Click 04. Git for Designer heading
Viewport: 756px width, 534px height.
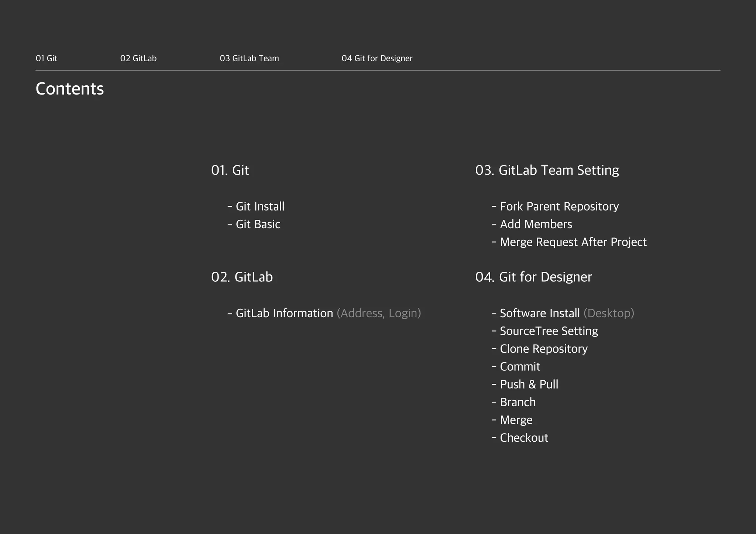click(x=533, y=277)
